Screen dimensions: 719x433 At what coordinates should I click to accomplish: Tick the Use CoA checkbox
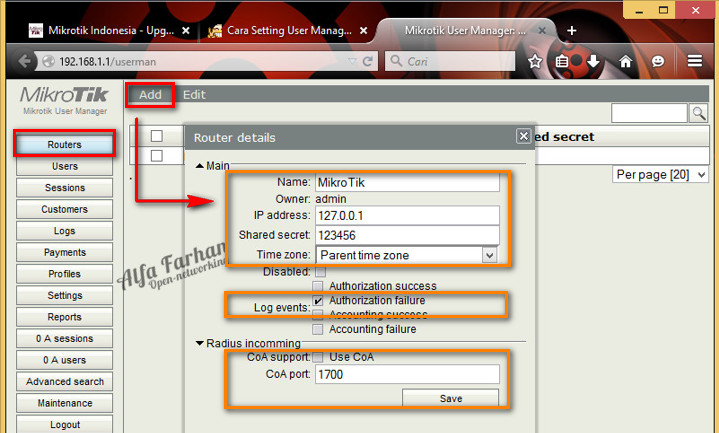(x=318, y=357)
